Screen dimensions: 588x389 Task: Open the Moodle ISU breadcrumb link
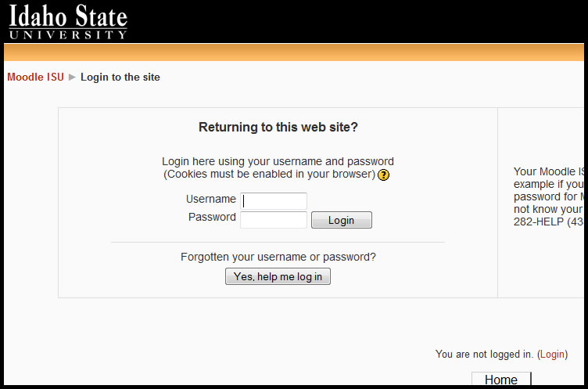click(x=36, y=77)
